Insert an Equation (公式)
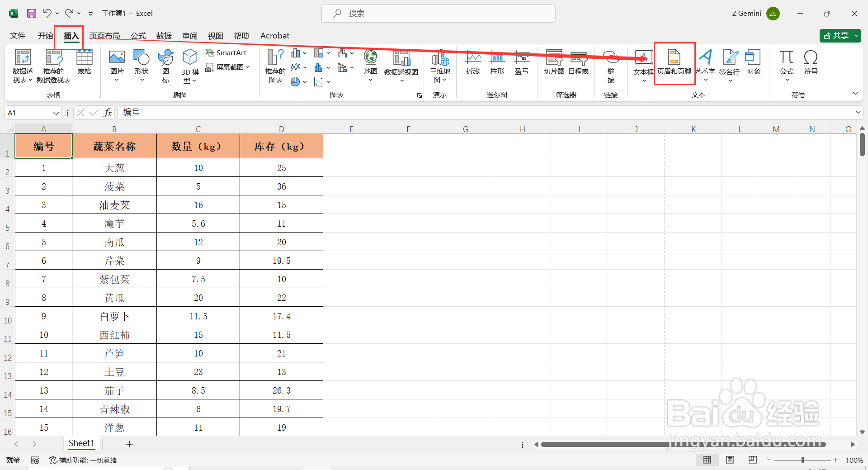Screen dimensions: 868x470 787,66
